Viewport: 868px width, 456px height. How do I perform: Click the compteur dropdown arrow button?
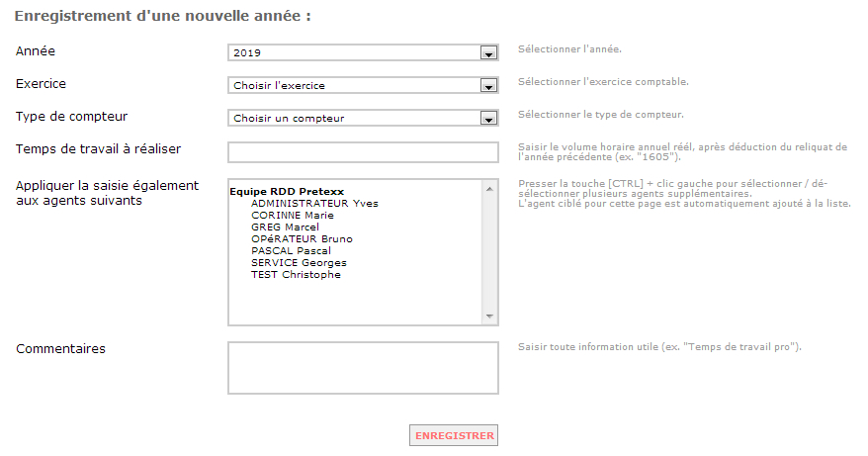(488, 119)
